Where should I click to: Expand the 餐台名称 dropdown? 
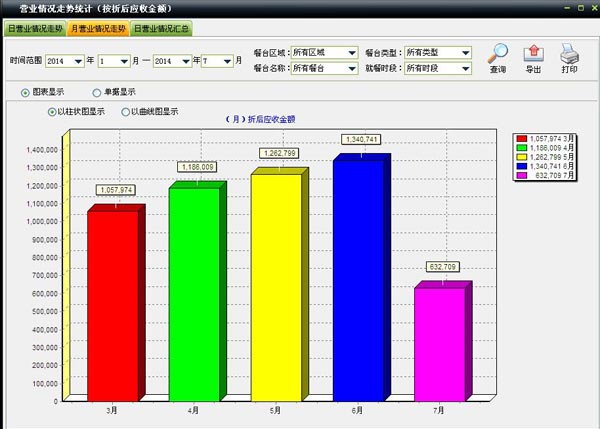pos(351,68)
